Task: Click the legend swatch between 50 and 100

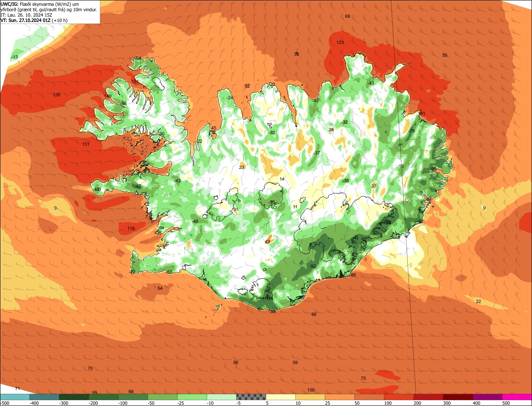Action: [x=369, y=397]
